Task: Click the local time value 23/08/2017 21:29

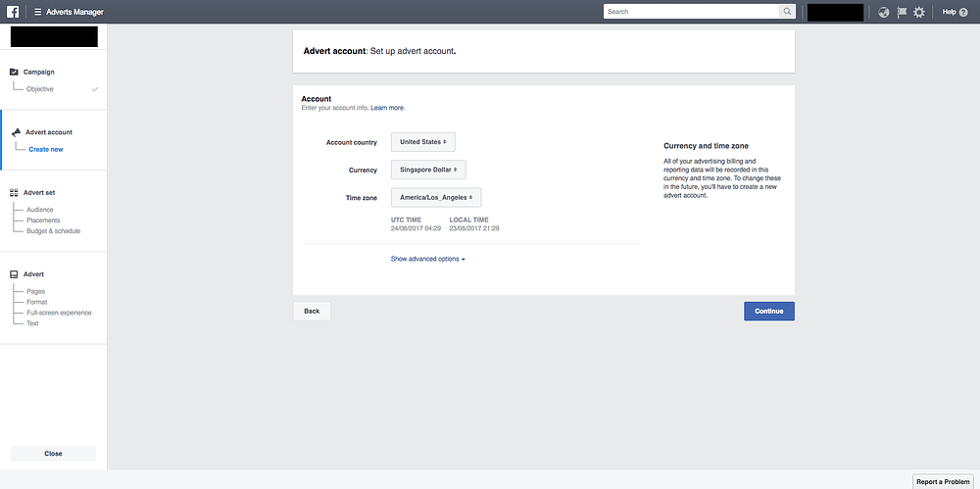Action: [x=473, y=228]
